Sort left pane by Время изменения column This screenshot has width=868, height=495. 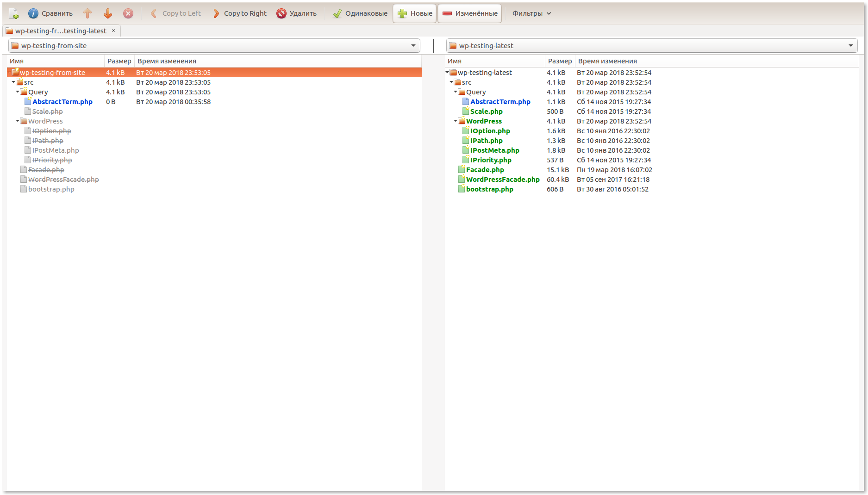tap(278, 61)
